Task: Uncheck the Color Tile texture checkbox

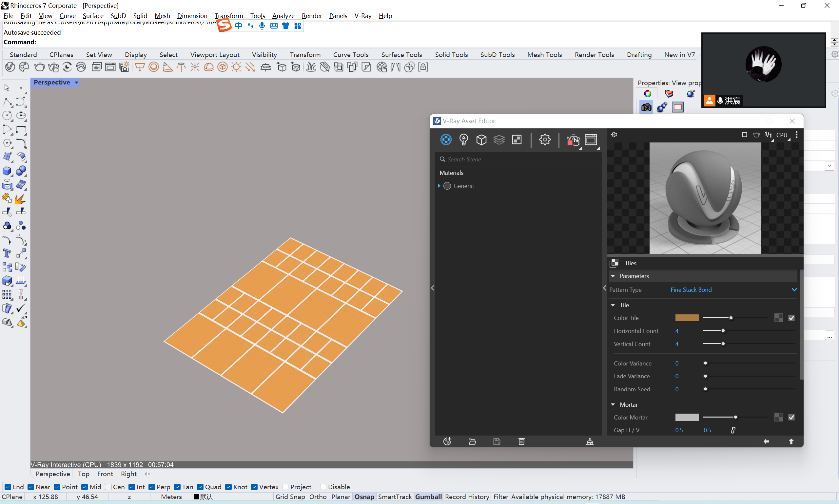Action: [x=791, y=318]
